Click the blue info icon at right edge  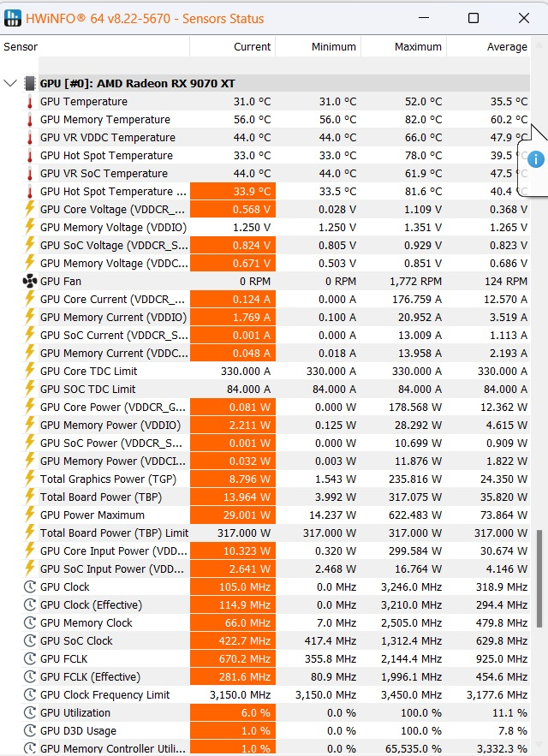pos(535,159)
